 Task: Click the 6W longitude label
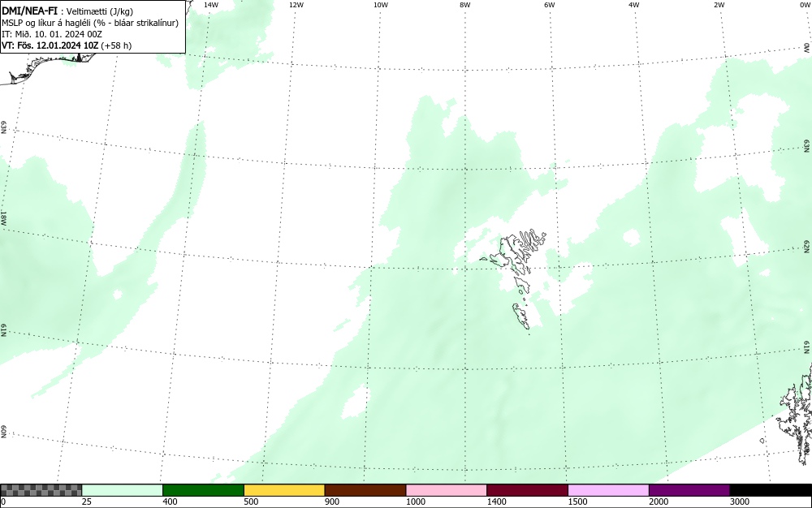(x=550, y=5)
